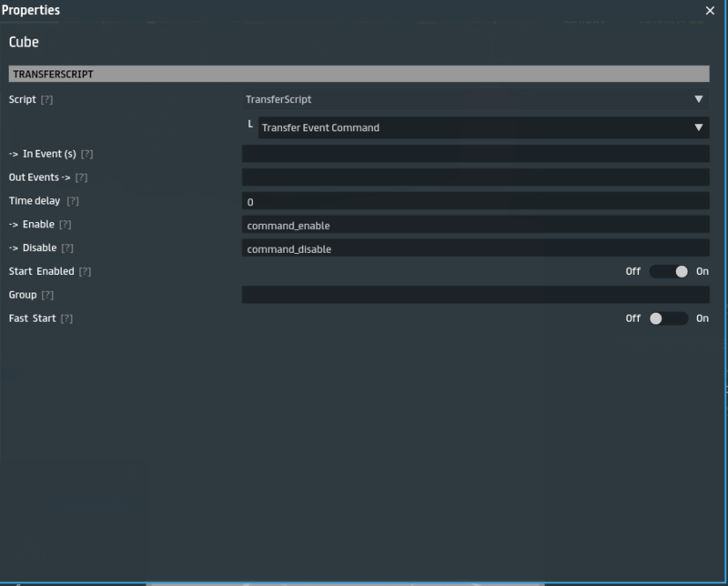Show the [?] help for Fast Start
Image resolution: width=728 pixels, height=586 pixels.
click(66, 319)
